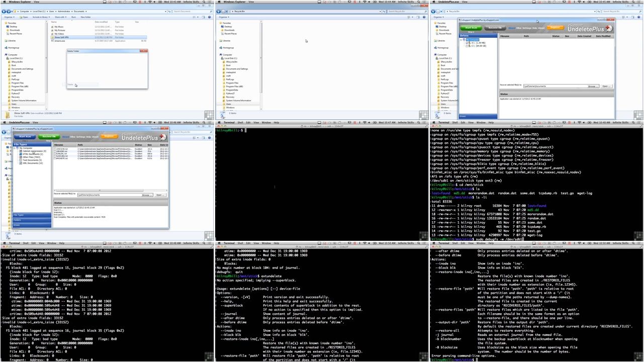644x362 pixels.
Task: Click the A:\ drive icon in the UndeletePlus Drives panel
Action: [x=470, y=43]
